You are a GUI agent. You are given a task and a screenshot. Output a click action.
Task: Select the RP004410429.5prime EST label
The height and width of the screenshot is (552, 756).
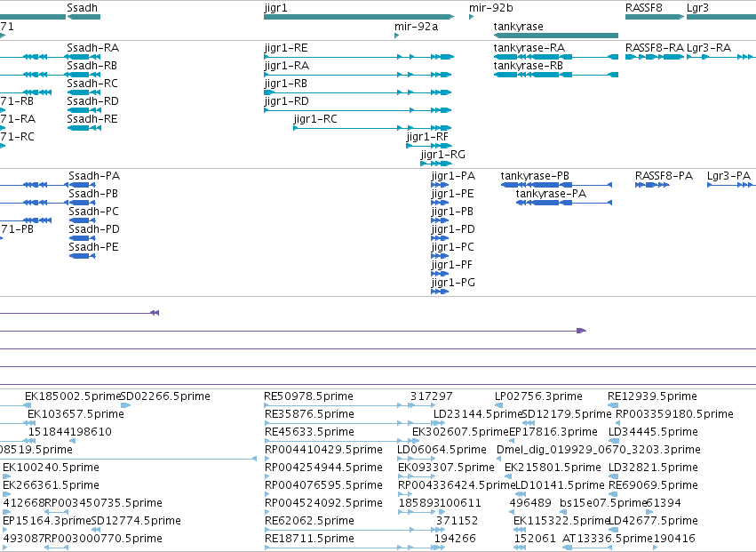click(323, 450)
